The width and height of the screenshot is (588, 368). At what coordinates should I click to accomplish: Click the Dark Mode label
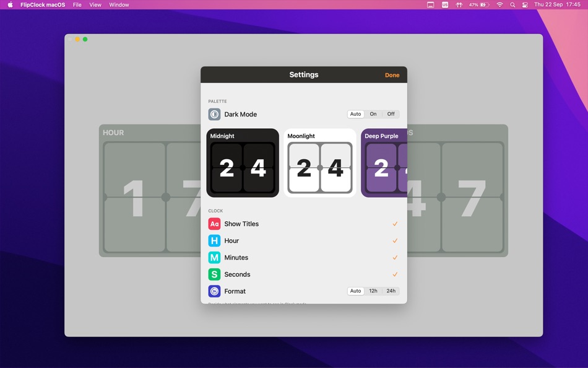(240, 114)
